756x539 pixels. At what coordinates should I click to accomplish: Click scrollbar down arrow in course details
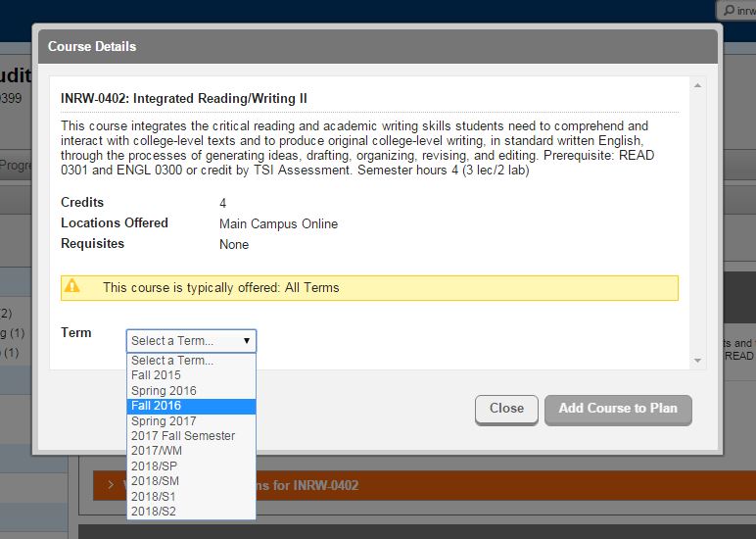click(x=697, y=361)
